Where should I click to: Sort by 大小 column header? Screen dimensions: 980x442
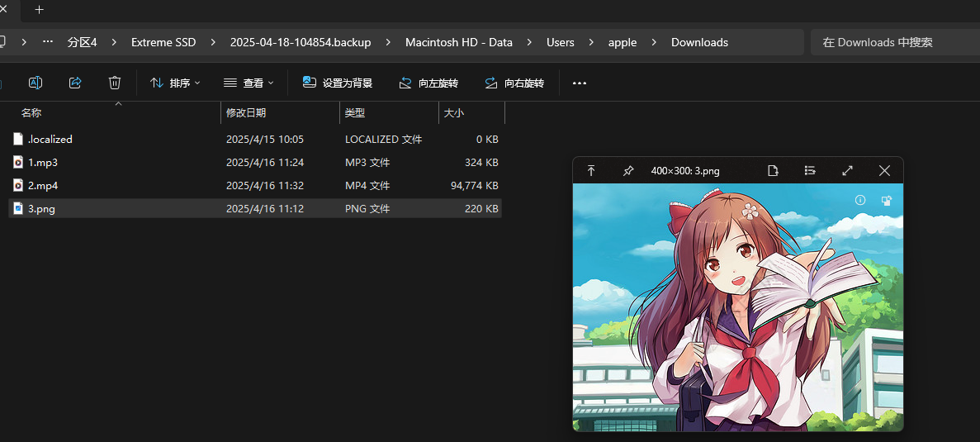click(454, 113)
